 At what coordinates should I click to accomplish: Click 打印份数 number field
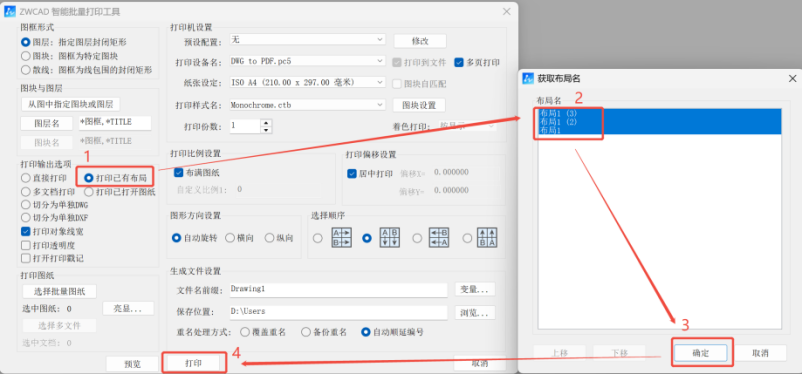click(x=245, y=126)
